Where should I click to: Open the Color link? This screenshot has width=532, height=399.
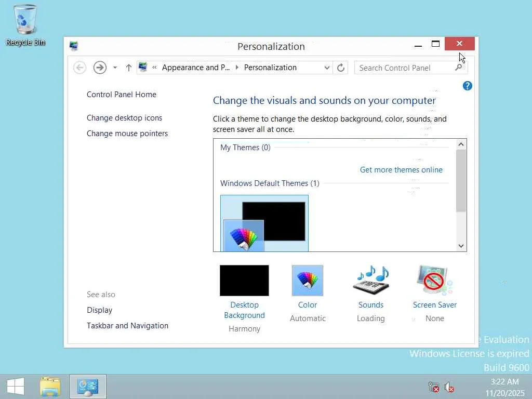308,304
